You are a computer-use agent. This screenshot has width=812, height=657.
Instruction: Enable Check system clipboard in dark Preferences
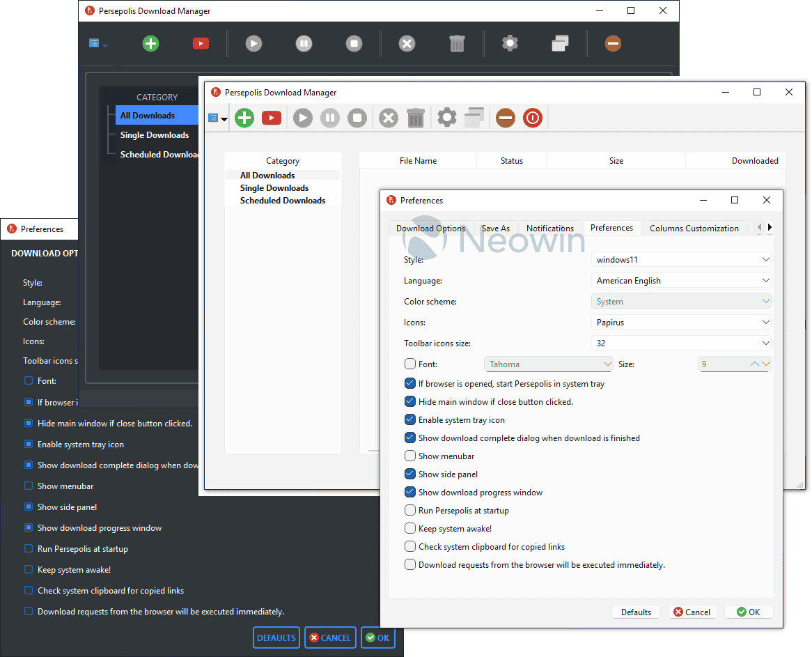[x=29, y=590]
